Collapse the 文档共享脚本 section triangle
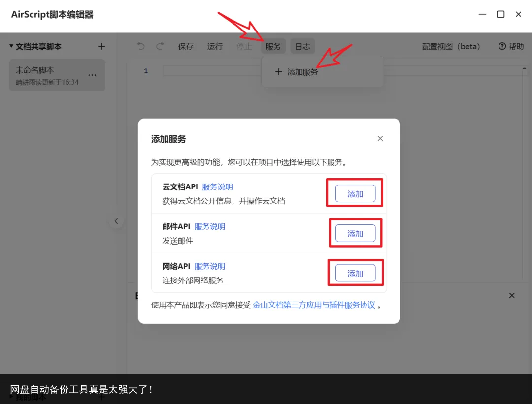Image resolution: width=532 pixels, height=404 pixels. [x=11, y=46]
